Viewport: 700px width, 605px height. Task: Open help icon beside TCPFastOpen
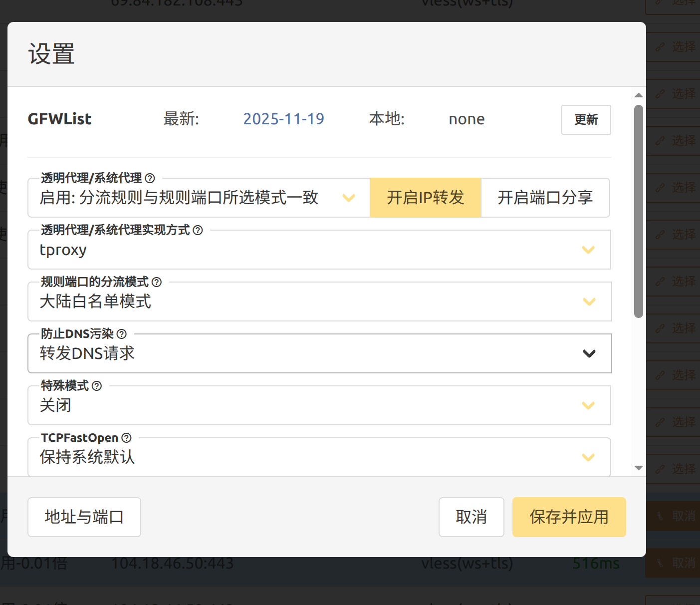pos(127,438)
